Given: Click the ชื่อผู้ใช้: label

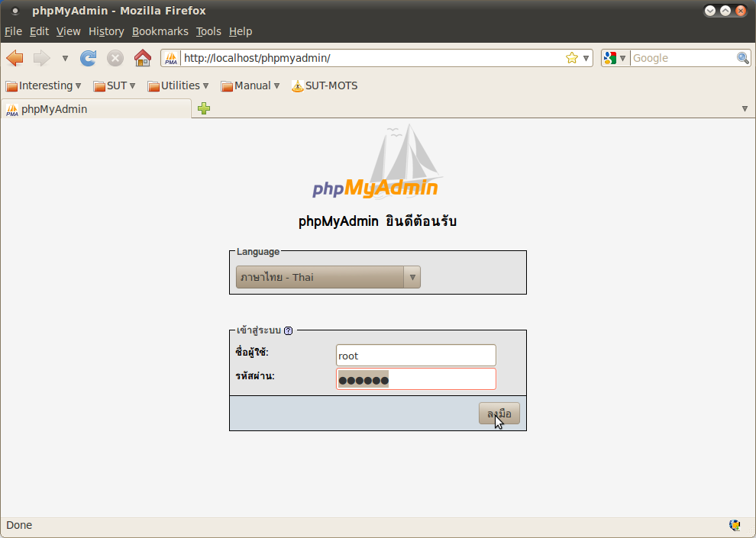Looking at the screenshot, I should click(x=252, y=353).
